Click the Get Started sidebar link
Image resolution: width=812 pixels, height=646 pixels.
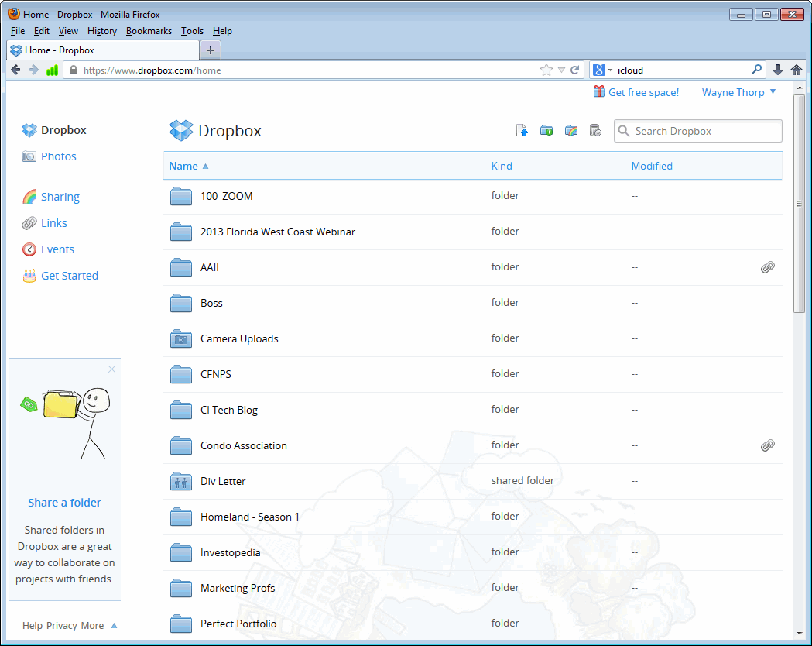[70, 276]
